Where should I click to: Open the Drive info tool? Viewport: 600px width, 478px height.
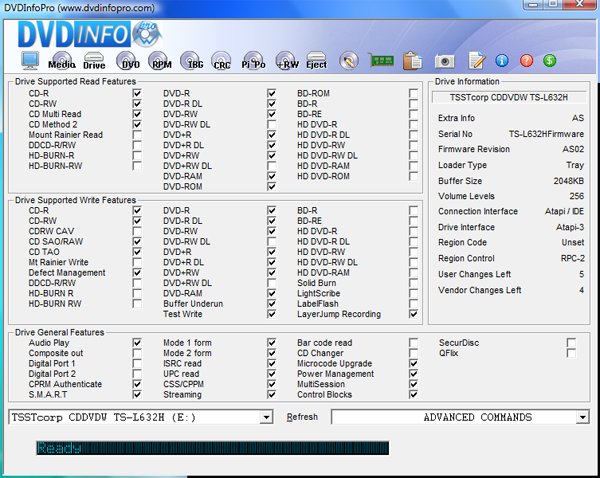click(x=94, y=60)
